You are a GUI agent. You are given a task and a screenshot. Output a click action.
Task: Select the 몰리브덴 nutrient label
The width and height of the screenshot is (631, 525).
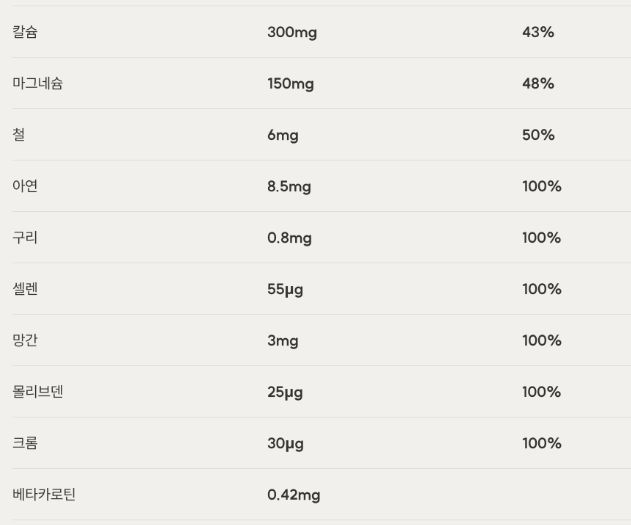click(x=38, y=392)
